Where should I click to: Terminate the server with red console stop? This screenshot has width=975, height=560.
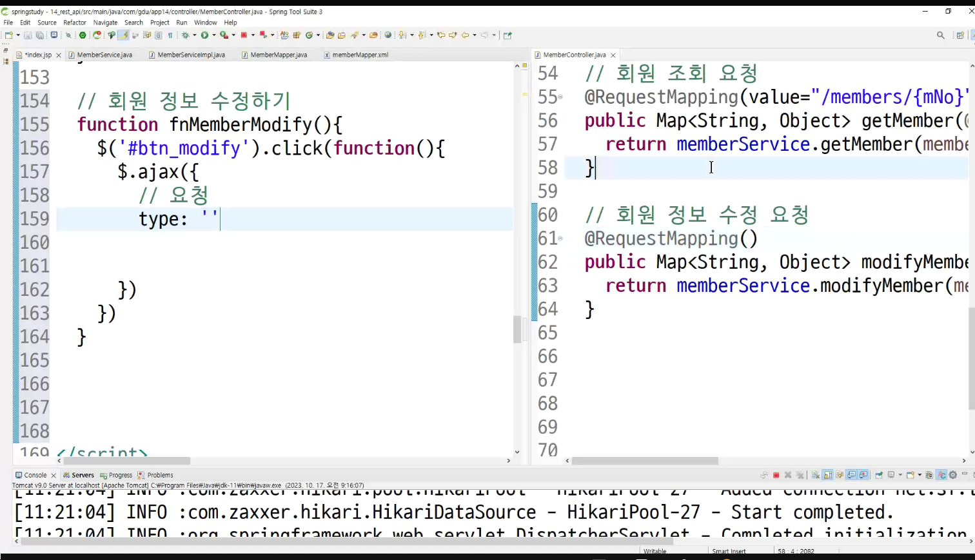[x=776, y=475]
